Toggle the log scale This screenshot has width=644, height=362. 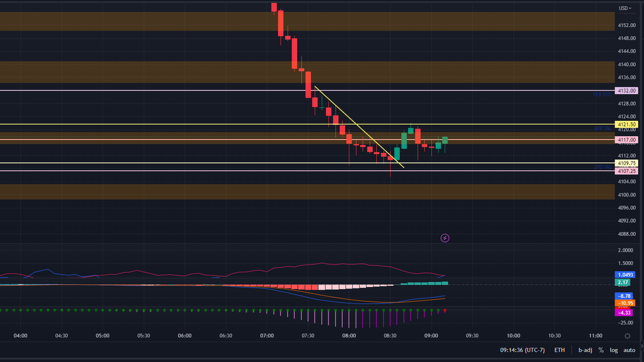(x=614, y=350)
